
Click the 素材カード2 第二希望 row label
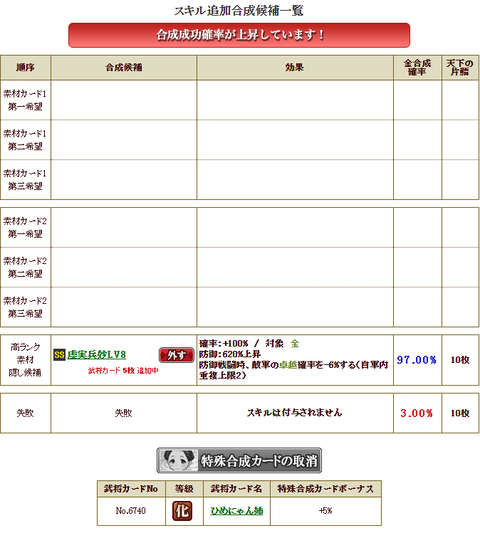pos(25,267)
